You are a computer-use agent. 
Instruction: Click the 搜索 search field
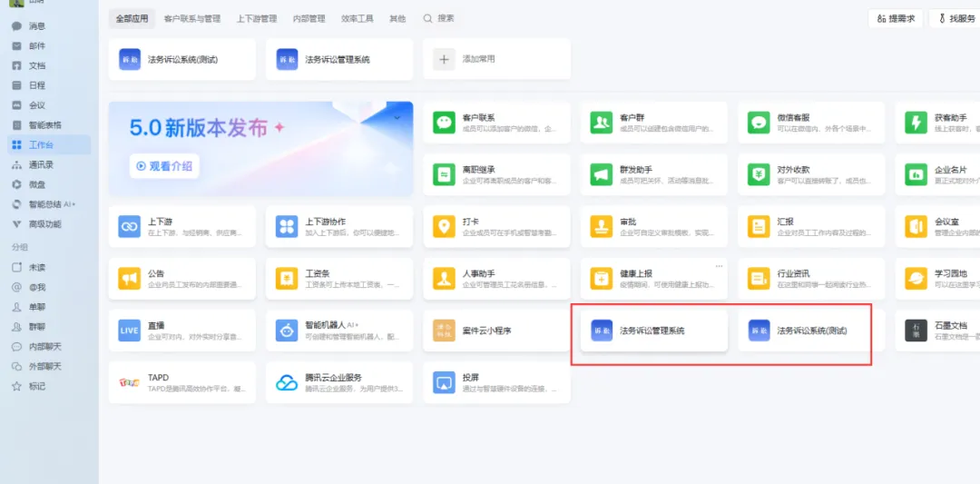439,19
